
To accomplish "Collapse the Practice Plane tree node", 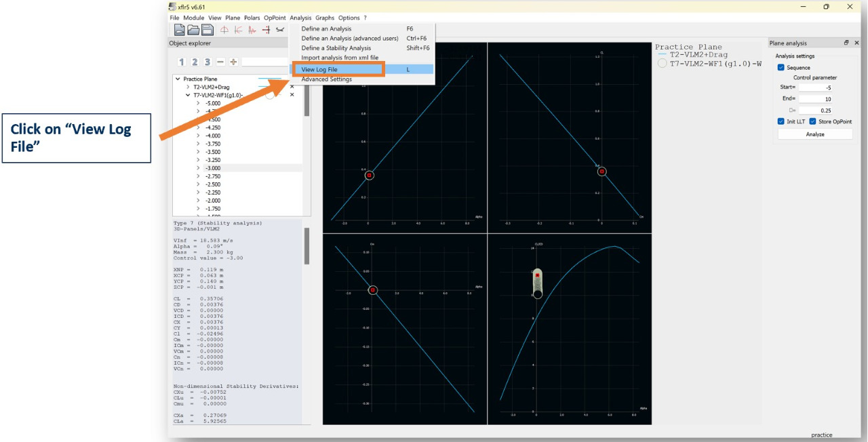I will (x=178, y=79).
